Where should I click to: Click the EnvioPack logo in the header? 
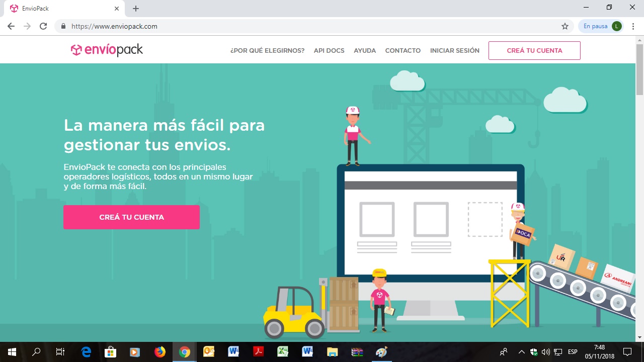107,50
